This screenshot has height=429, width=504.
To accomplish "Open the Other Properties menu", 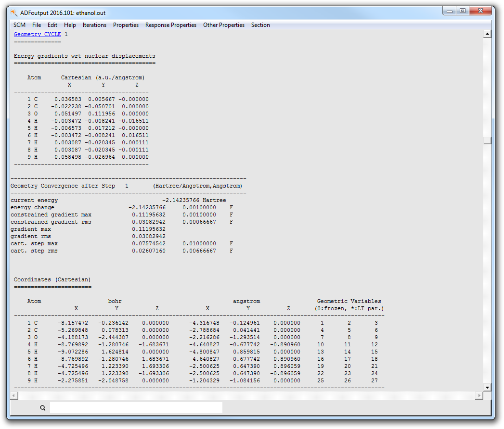I will (224, 25).
